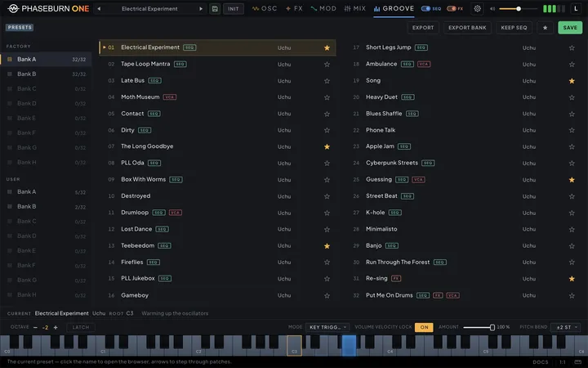
Task: Load the Cyberpunk Streets preset
Action: (464, 163)
